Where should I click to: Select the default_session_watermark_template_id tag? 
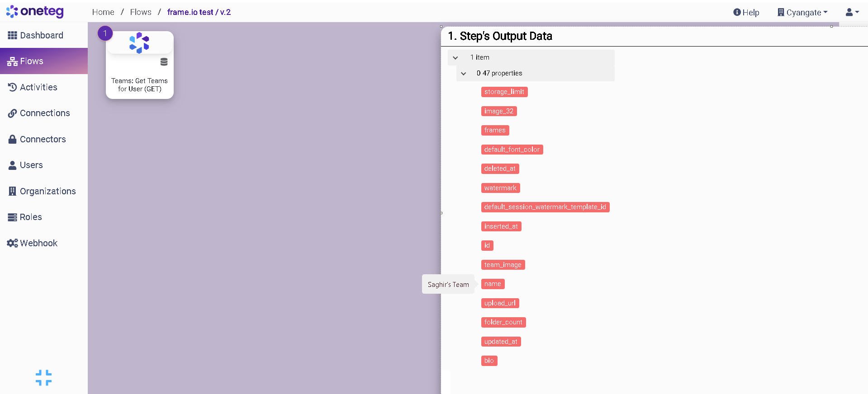(x=545, y=207)
